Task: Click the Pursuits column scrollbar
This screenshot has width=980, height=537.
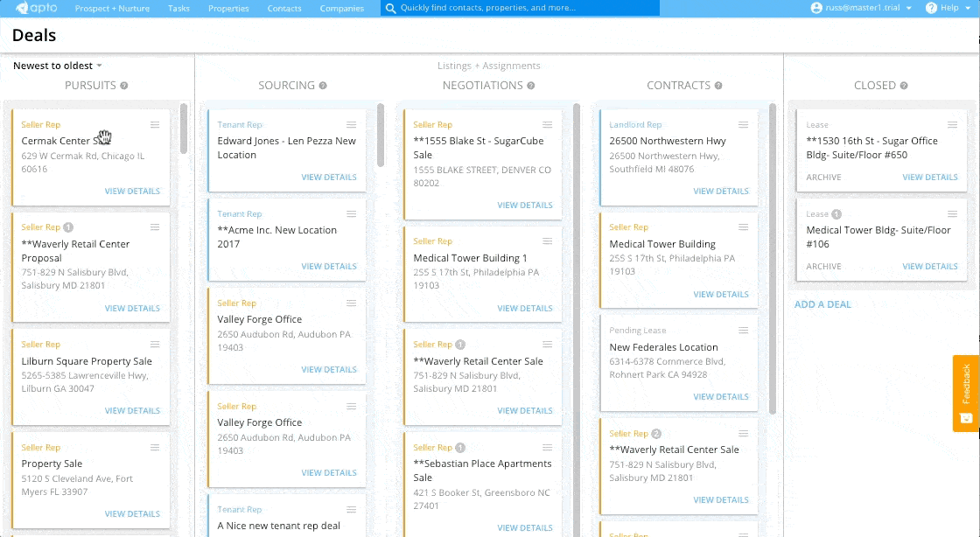Action: (x=183, y=129)
